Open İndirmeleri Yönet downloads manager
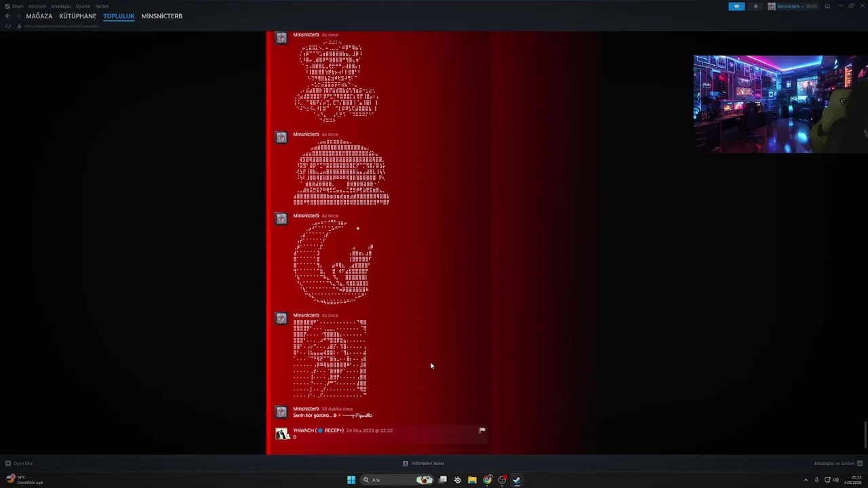This screenshot has height=488, width=868. click(x=423, y=464)
